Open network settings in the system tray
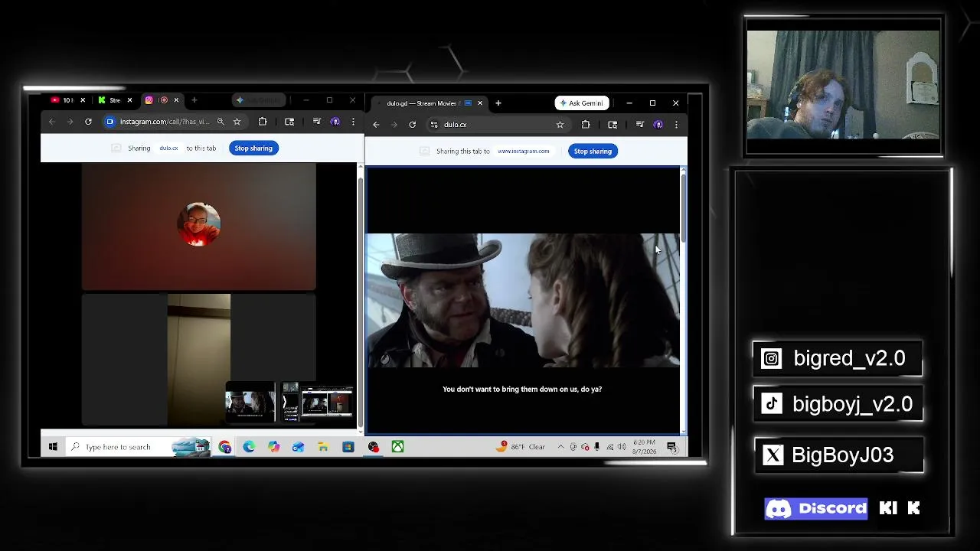 [x=609, y=447]
